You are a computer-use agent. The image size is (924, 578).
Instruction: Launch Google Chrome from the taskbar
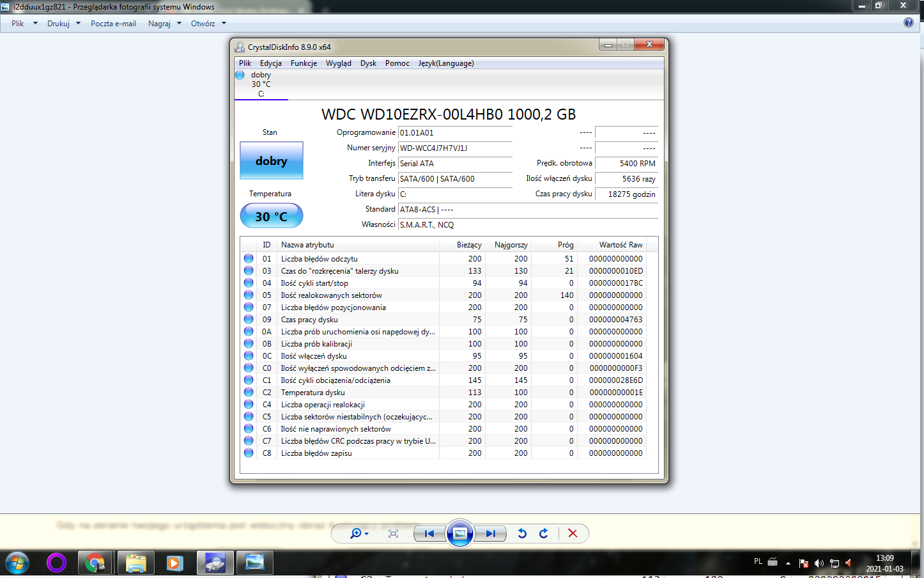[x=95, y=563]
